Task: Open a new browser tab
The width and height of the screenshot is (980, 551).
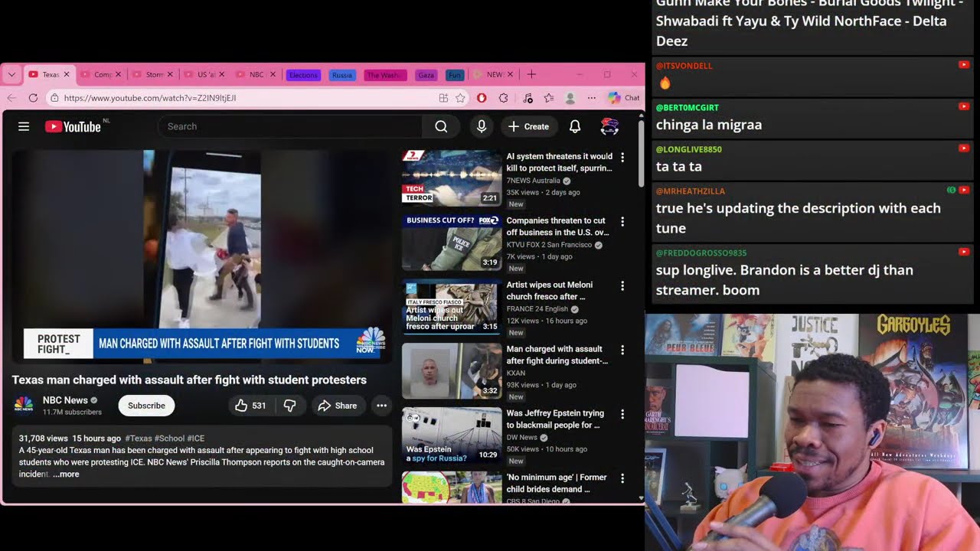Action: pyautogui.click(x=531, y=74)
